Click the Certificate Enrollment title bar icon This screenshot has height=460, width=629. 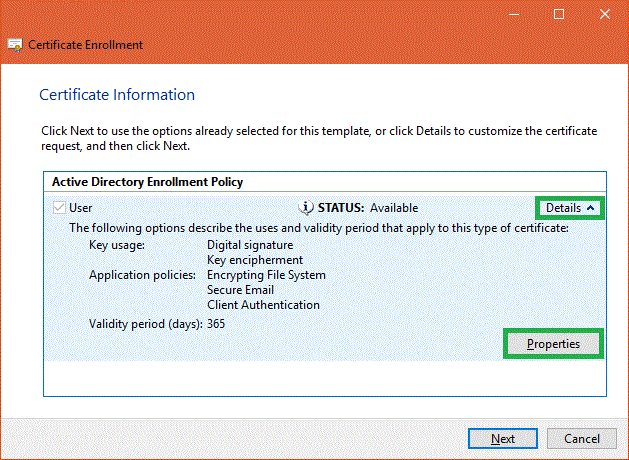16,45
